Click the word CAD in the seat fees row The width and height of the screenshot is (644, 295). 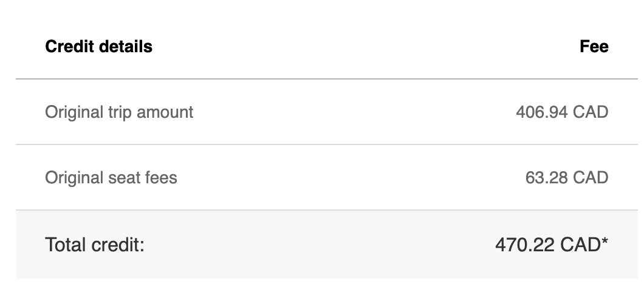(x=591, y=178)
